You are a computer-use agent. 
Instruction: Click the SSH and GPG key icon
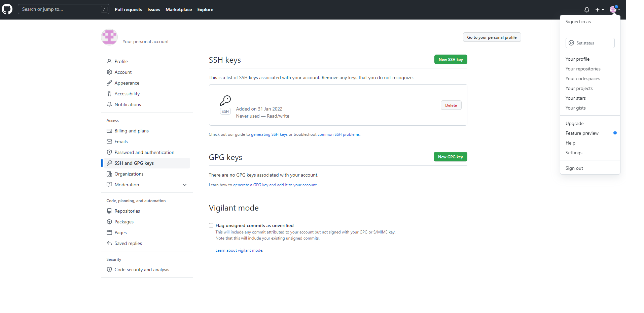109,163
